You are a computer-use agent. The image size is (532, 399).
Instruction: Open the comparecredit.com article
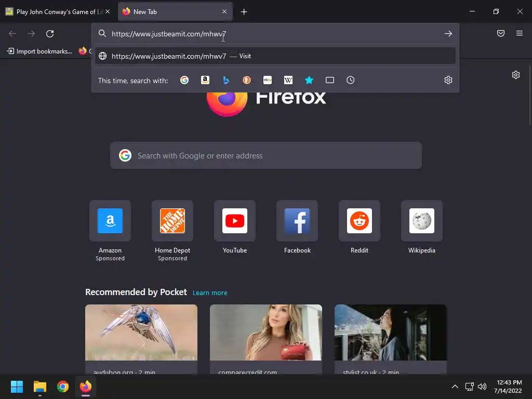(x=266, y=339)
